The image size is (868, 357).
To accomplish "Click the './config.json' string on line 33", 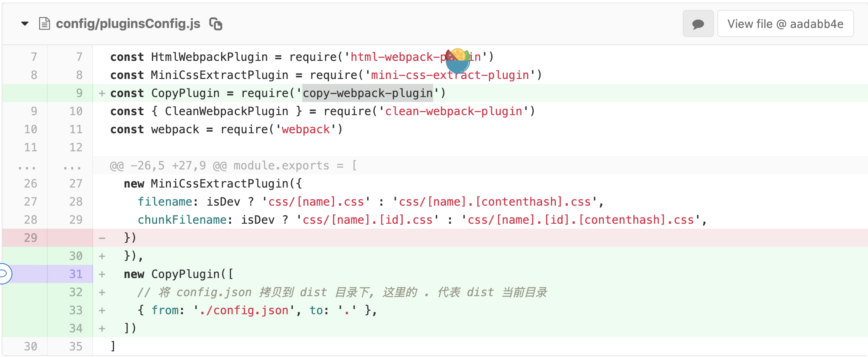I will [244, 310].
